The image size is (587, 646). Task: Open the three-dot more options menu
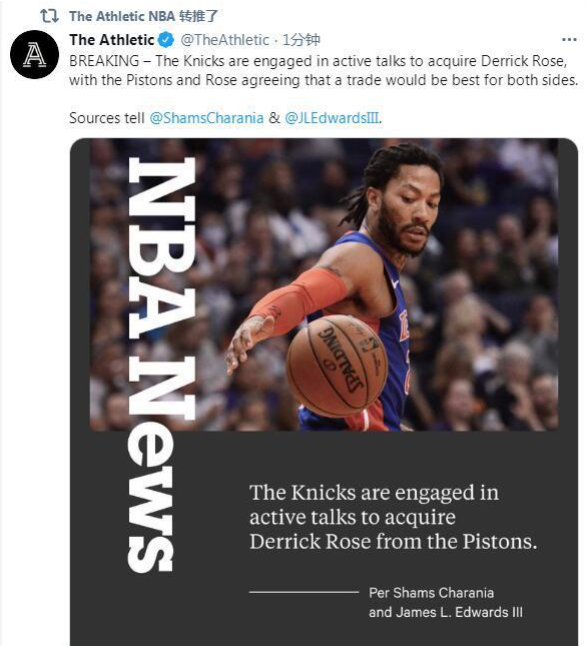coord(569,40)
